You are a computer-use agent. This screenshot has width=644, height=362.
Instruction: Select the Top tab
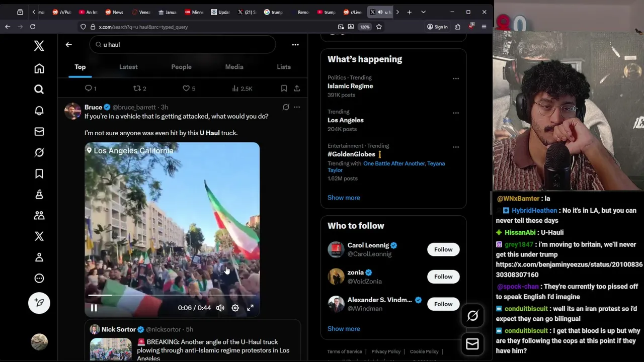pos(80,67)
